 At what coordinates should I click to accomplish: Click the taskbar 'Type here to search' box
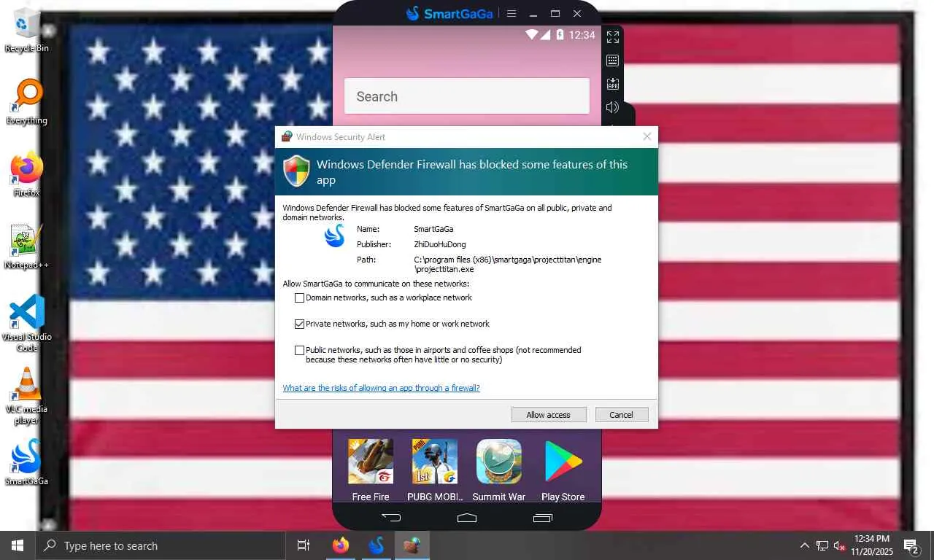click(x=161, y=545)
